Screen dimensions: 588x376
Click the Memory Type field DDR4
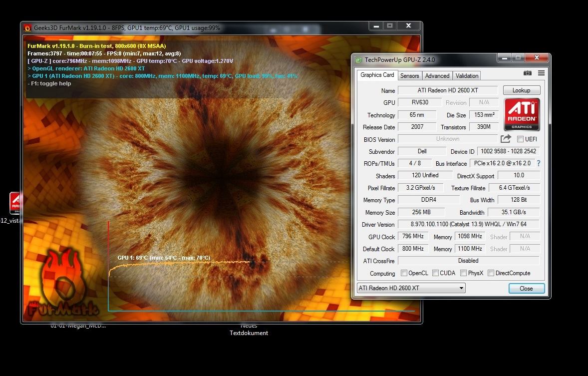tap(429, 200)
